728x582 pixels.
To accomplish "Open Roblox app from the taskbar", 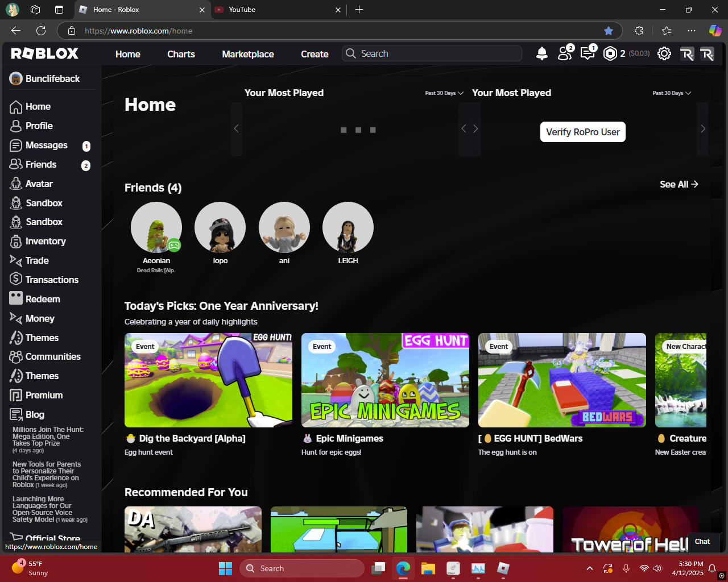I will pos(503,568).
